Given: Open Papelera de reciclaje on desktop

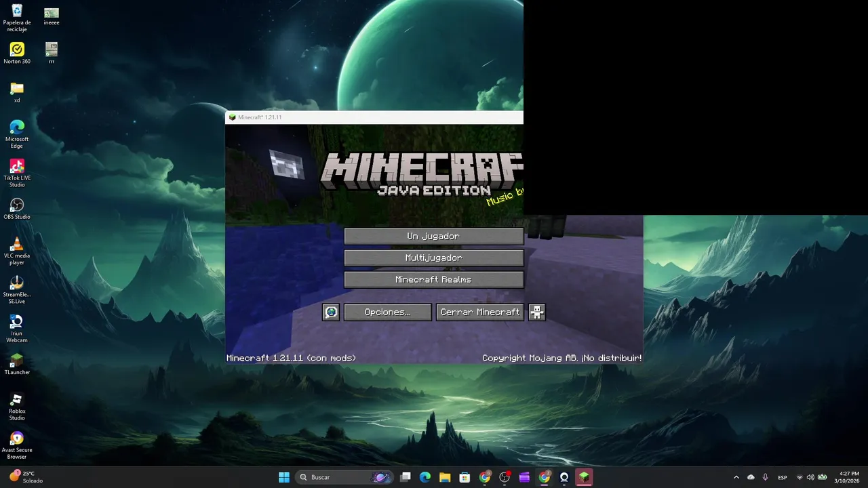Looking at the screenshot, I should pos(17,18).
